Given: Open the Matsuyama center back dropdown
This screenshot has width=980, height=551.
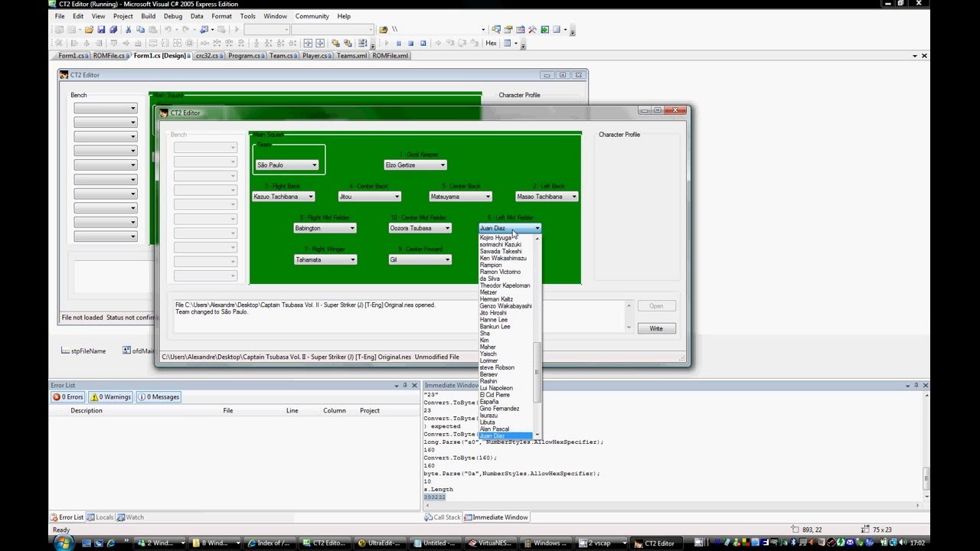Looking at the screenshot, I should (x=460, y=197).
